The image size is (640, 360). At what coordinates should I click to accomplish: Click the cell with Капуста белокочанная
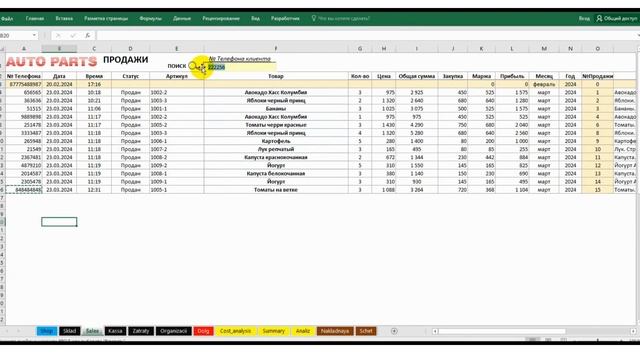click(276, 173)
